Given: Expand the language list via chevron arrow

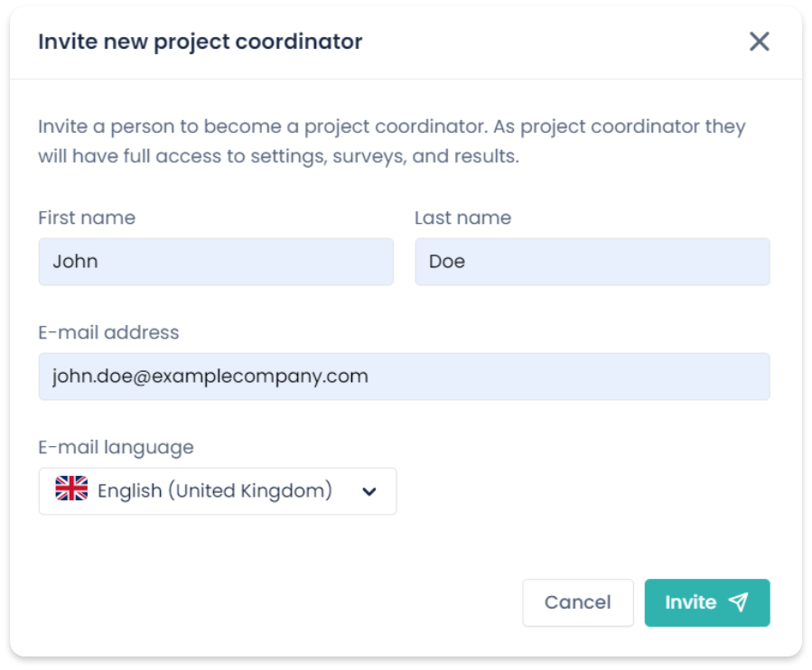Looking at the screenshot, I should [x=369, y=491].
